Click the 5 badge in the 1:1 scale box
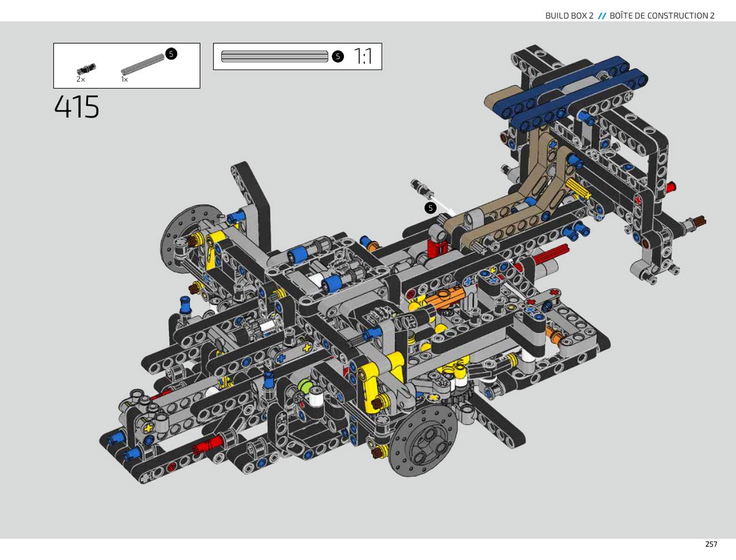736x560 pixels. [338, 56]
